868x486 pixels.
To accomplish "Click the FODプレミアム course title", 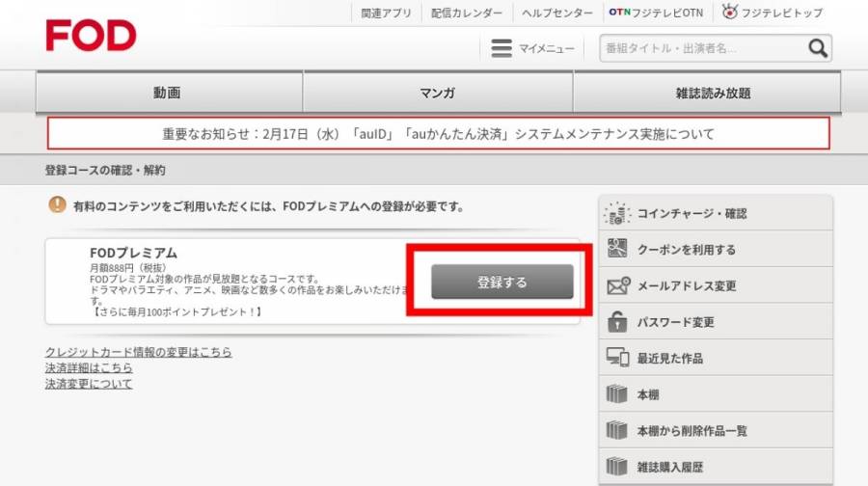I will (133, 253).
